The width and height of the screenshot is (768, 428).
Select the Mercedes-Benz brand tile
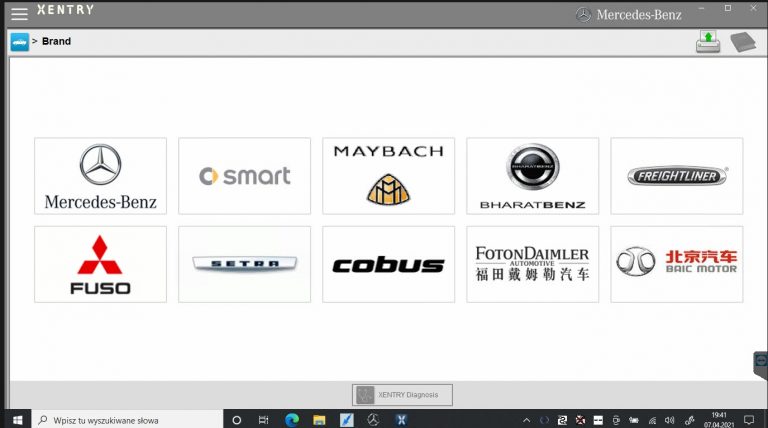click(100, 176)
